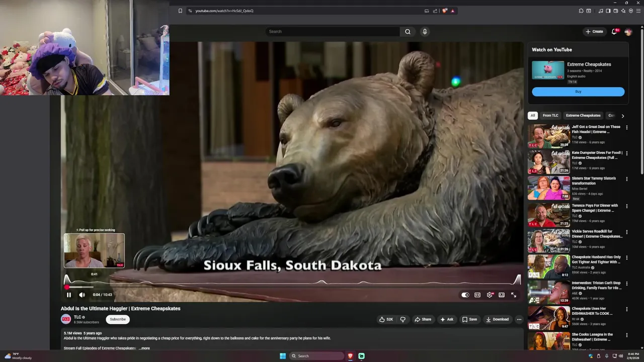Open Kate Dumpster Dives video title

(x=597, y=155)
